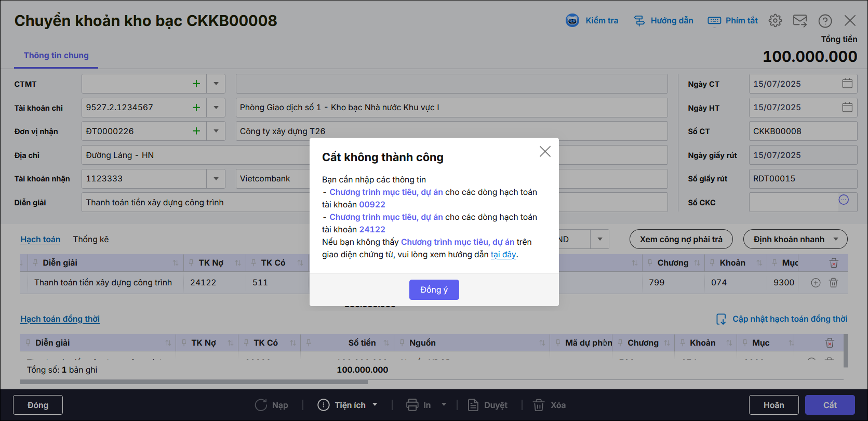The width and height of the screenshot is (868, 421).
Task: Add a row after the 24122 entry
Action: coord(816,283)
